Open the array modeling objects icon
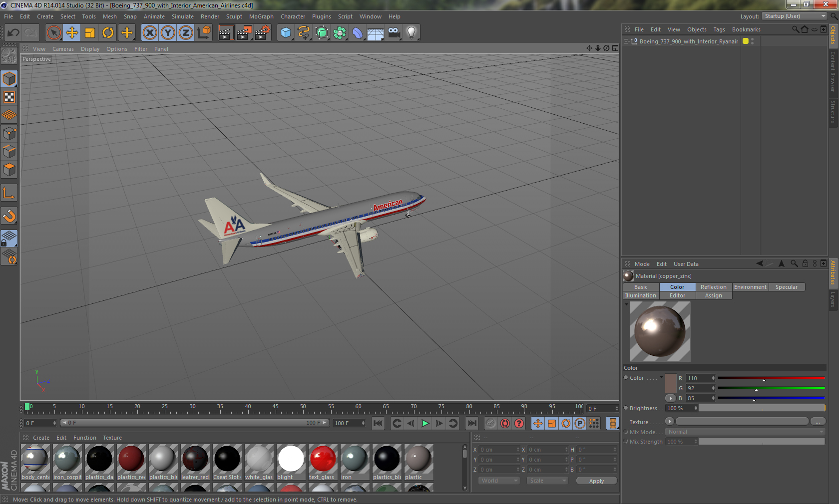Screen dimensions: 839x504 [x=340, y=33]
